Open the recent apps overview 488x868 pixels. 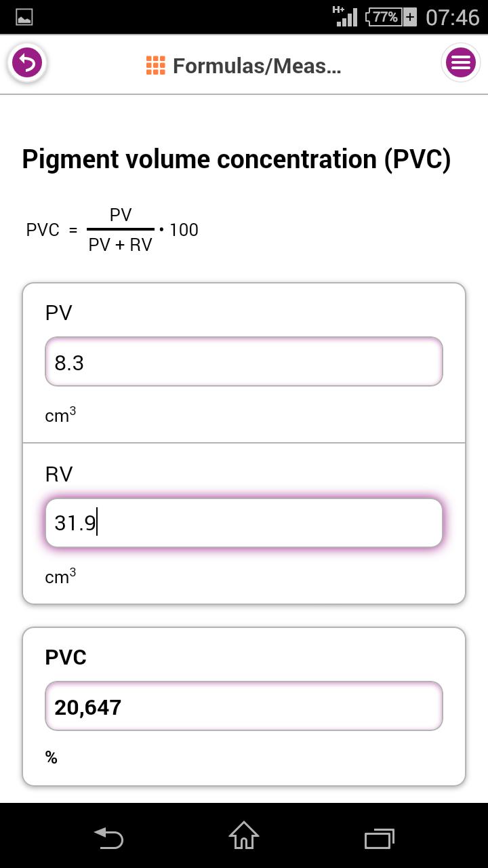pyautogui.click(x=380, y=837)
